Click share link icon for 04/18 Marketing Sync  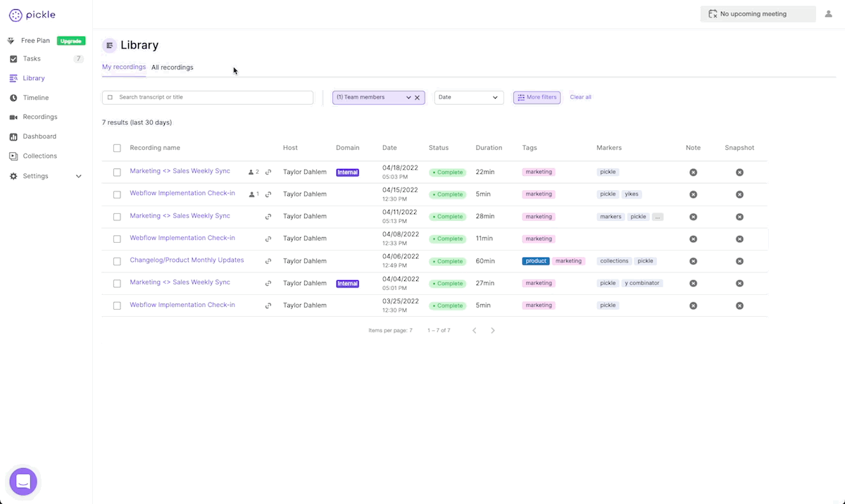pyautogui.click(x=268, y=172)
